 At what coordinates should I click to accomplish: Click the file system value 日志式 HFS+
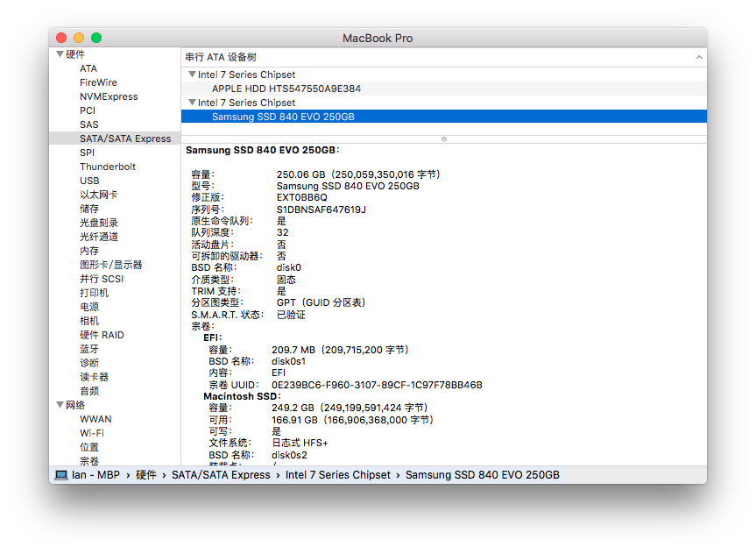(300, 443)
